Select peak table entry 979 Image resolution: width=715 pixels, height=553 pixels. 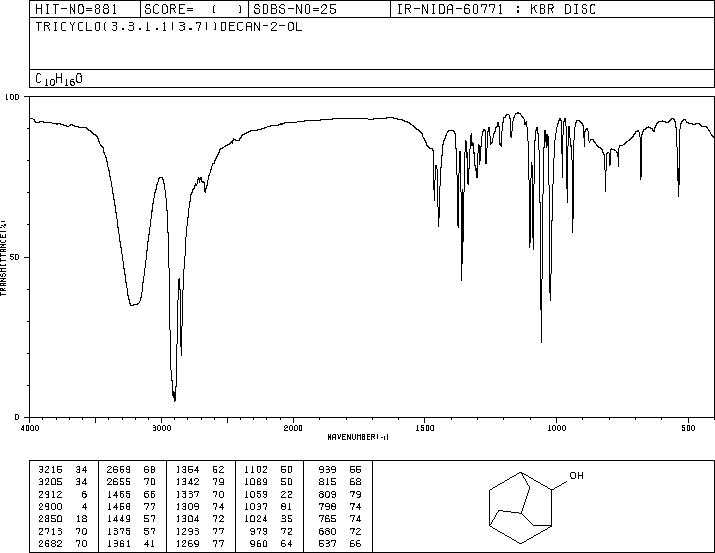[259, 532]
